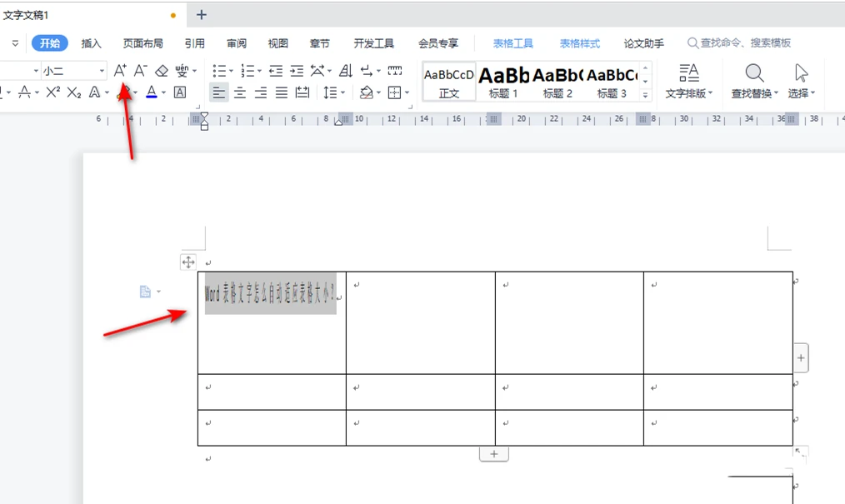This screenshot has width=845, height=504.
Task: Decrease the paragraph indent
Action: click(276, 71)
